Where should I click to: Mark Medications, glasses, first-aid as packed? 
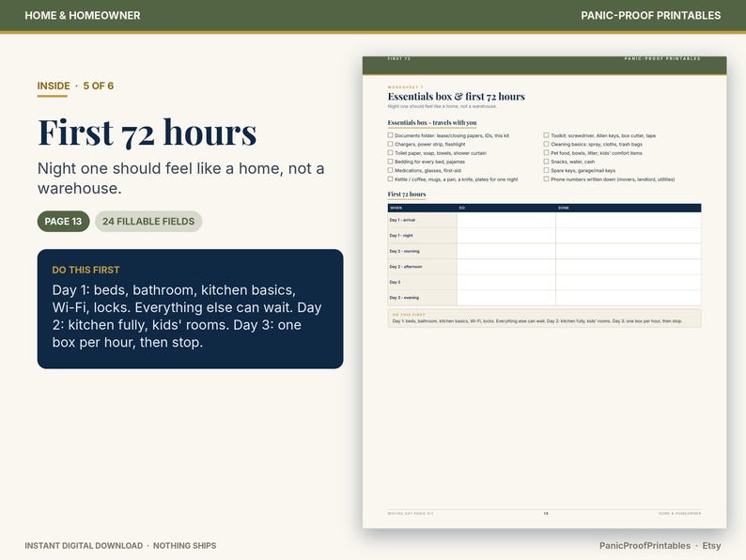[x=390, y=170]
